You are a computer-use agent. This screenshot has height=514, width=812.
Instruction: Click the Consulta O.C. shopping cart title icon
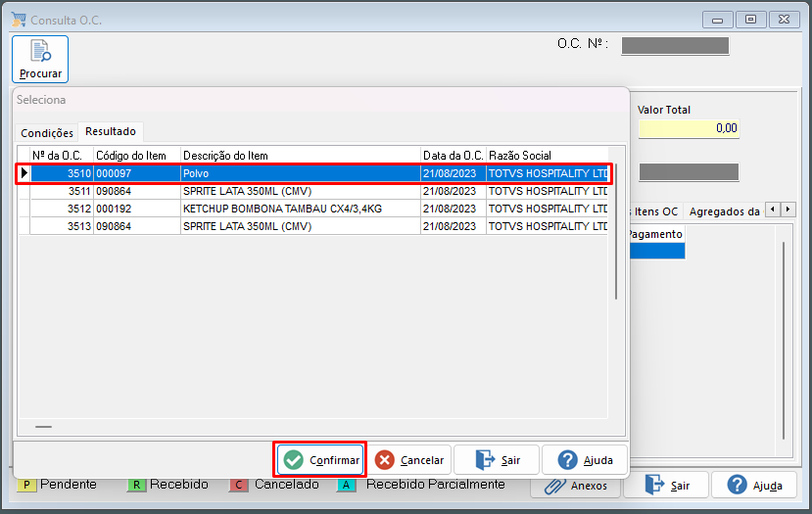[x=19, y=20]
